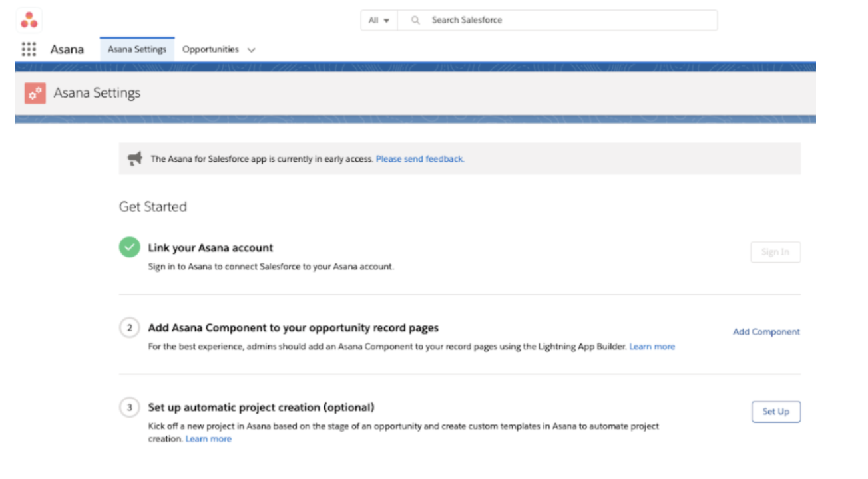Click the Link your Asana account heading

coord(210,248)
